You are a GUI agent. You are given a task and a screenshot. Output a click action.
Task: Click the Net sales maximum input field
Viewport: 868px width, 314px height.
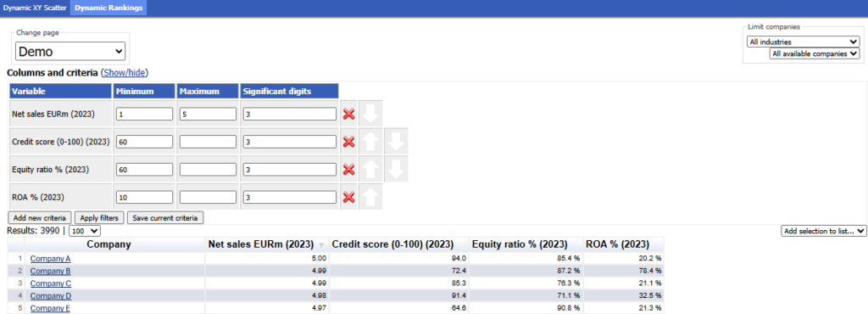(x=209, y=114)
